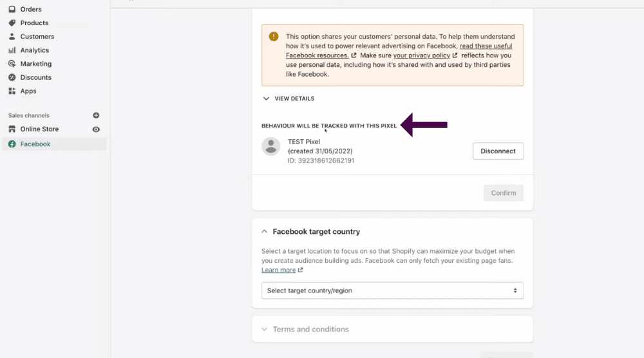Open the Discounts badge icon

pyautogui.click(x=12, y=77)
